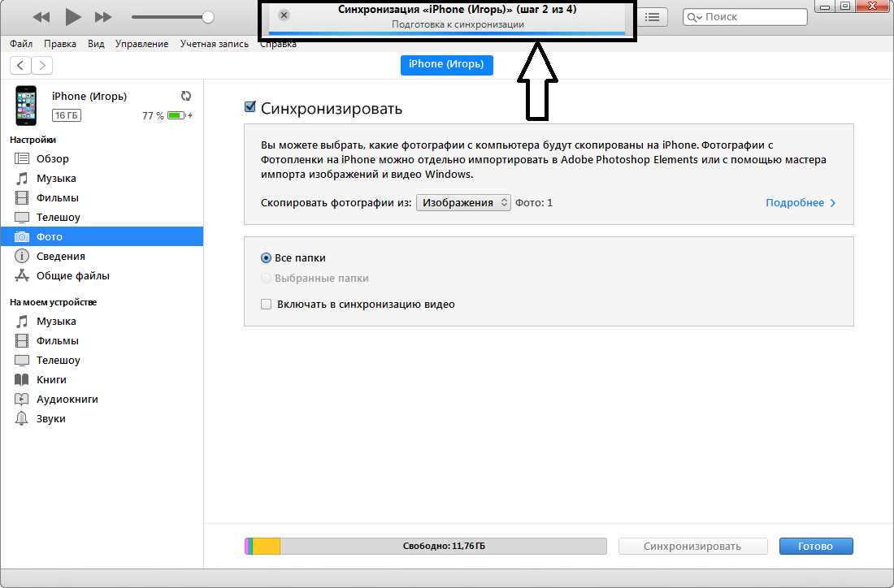Screen dimensions: 894x588
Task: Select the Фото camera item
Action: [102, 236]
